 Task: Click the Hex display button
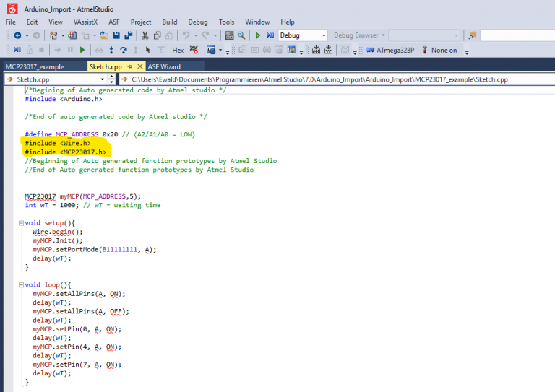(177, 50)
